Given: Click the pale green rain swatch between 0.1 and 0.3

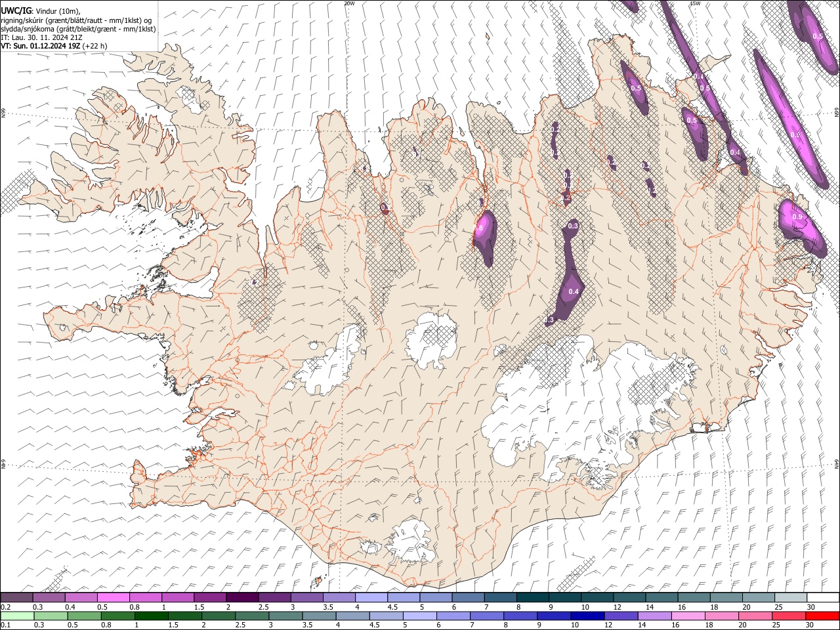Looking at the screenshot, I should pyautogui.click(x=16, y=616).
